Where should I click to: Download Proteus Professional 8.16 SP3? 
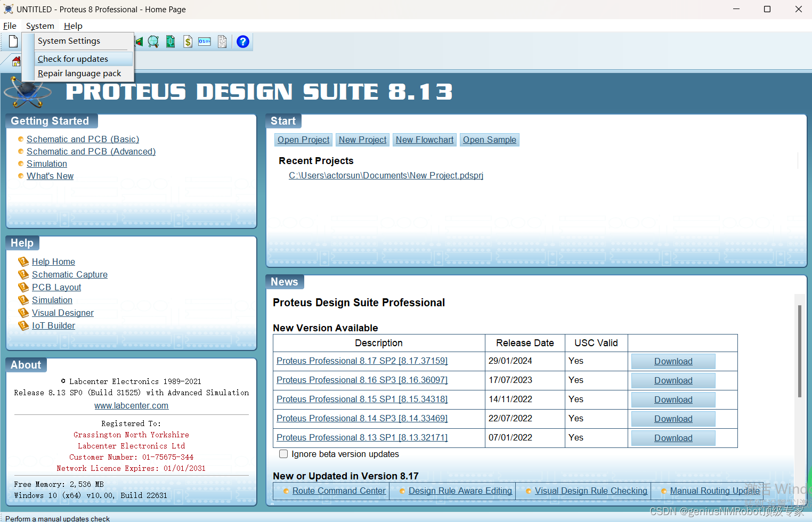[673, 380]
